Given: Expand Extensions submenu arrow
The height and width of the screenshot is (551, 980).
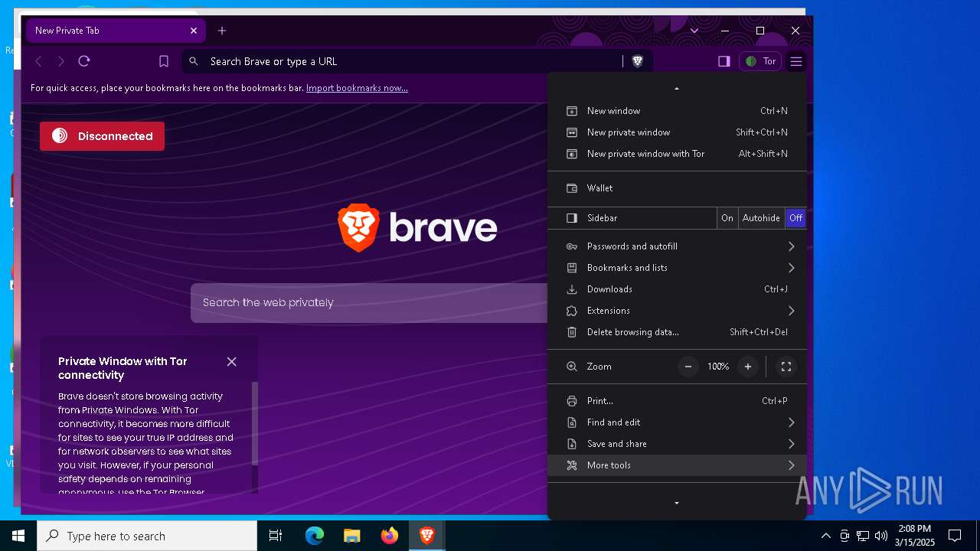Looking at the screenshot, I should pyautogui.click(x=791, y=311).
